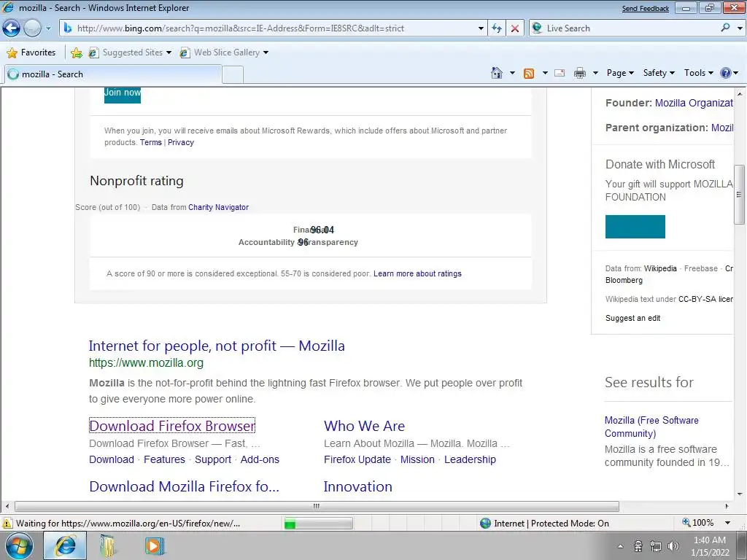Open 'Internet for people, not profit — Mozilla' result
Image resolution: width=747 pixels, height=560 pixels.
(x=217, y=346)
